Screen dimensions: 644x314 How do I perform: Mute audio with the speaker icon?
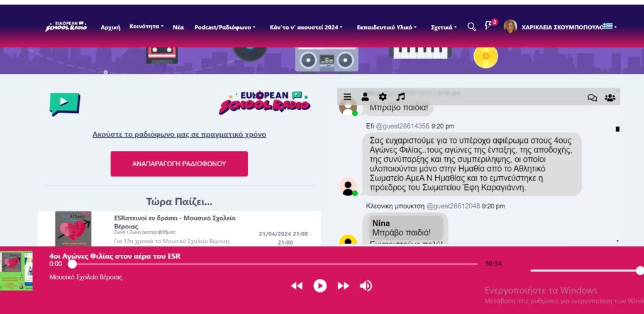[365, 286]
